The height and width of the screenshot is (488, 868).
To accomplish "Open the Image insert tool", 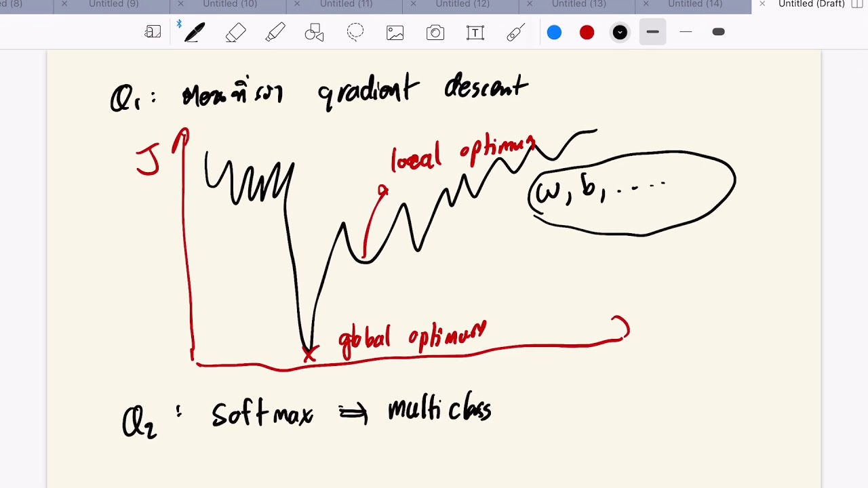I will [x=395, y=33].
